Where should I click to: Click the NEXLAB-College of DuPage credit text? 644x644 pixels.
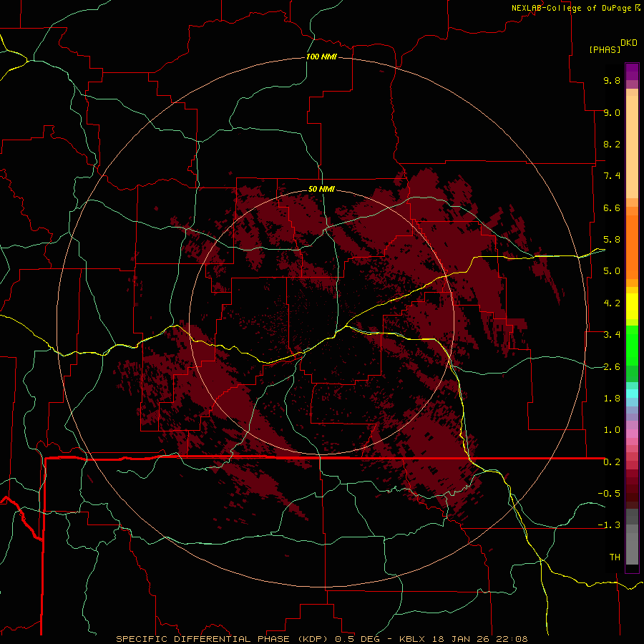pyautogui.click(x=571, y=8)
